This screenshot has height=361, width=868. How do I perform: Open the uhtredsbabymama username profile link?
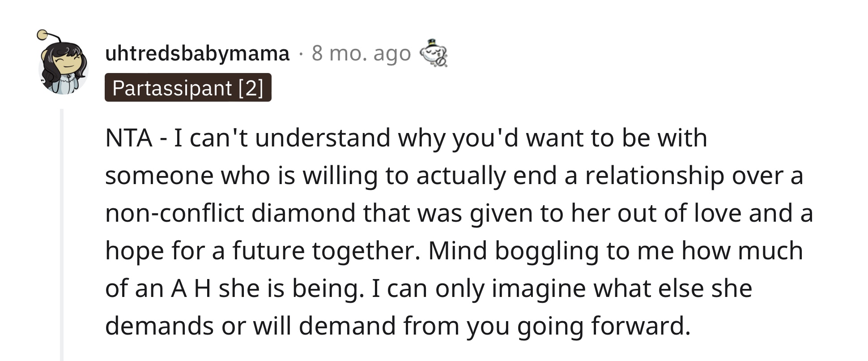(x=197, y=54)
